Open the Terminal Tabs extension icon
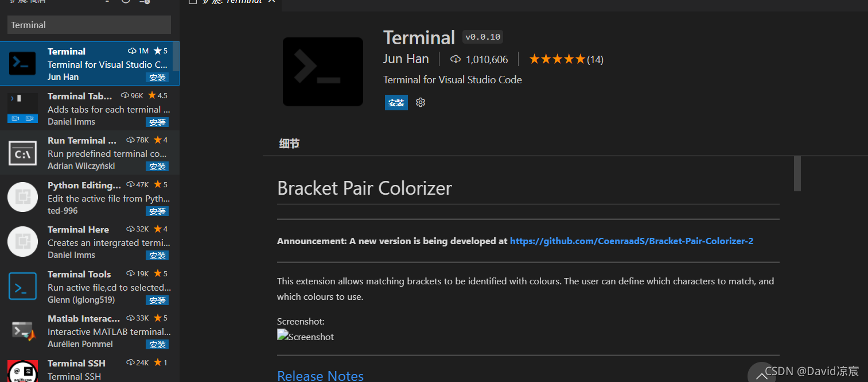Screen dimensions: 868x382 [x=22, y=108]
